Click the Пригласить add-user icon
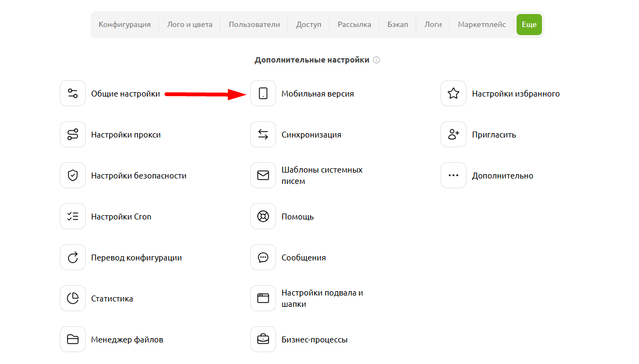Viewport: 639px width, 364px height. (454, 134)
